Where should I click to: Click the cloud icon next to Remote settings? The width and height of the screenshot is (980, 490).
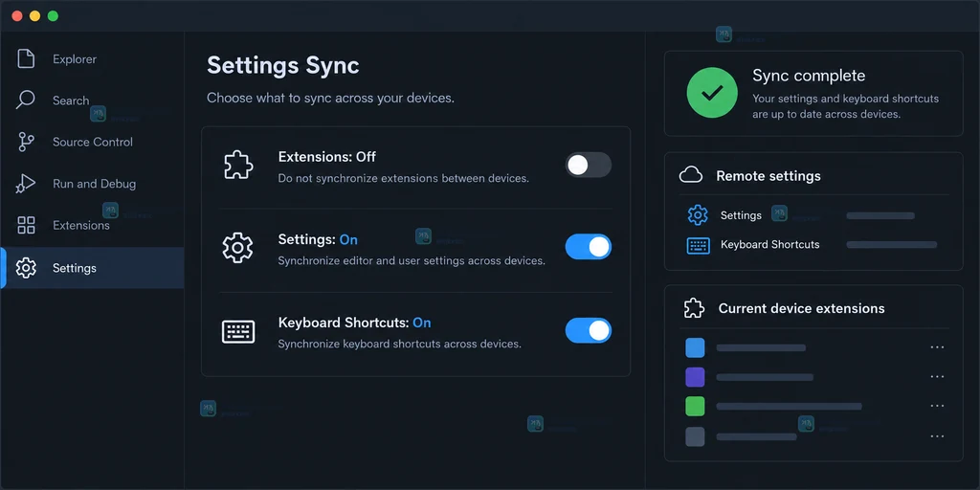coord(691,176)
